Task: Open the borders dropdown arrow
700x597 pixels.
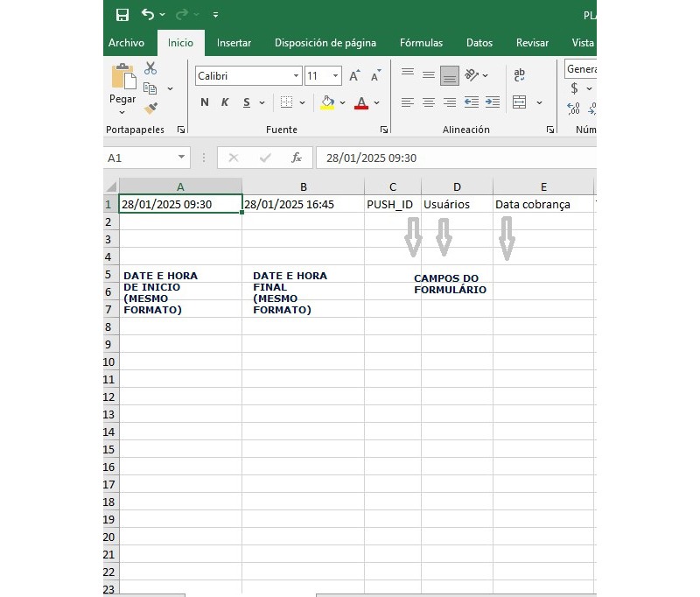Action: tap(302, 102)
